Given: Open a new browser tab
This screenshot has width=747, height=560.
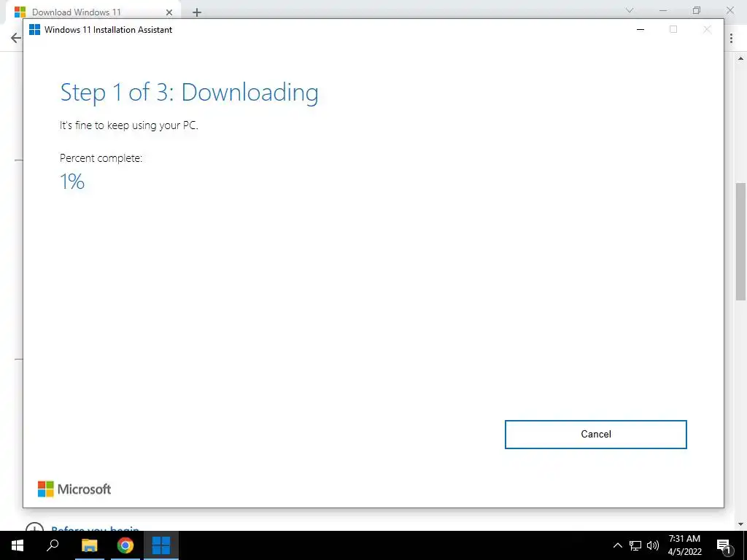Looking at the screenshot, I should pos(197,12).
